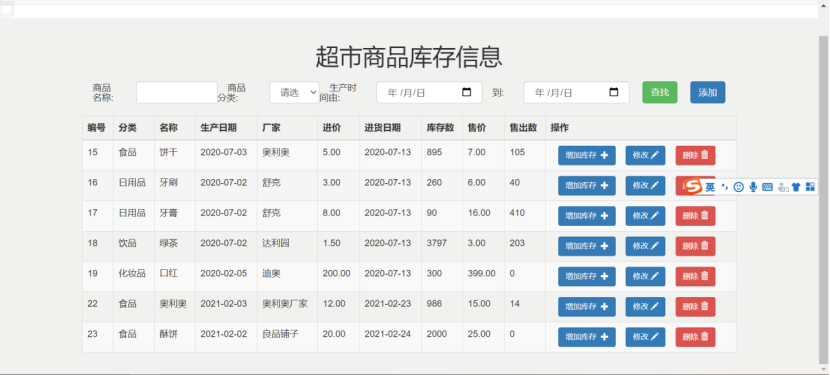Click the 编号 column header
This screenshot has height=375, width=830.
click(96, 128)
